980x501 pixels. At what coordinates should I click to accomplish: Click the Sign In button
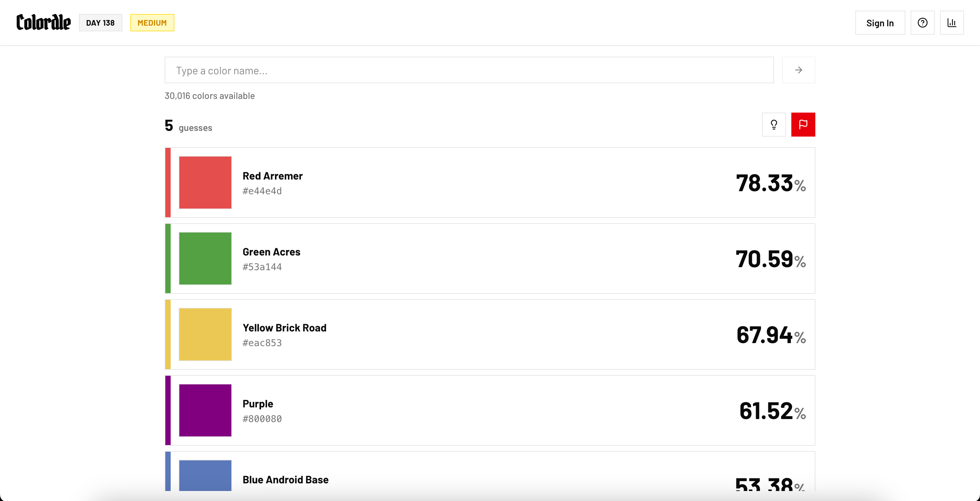[880, 23]
